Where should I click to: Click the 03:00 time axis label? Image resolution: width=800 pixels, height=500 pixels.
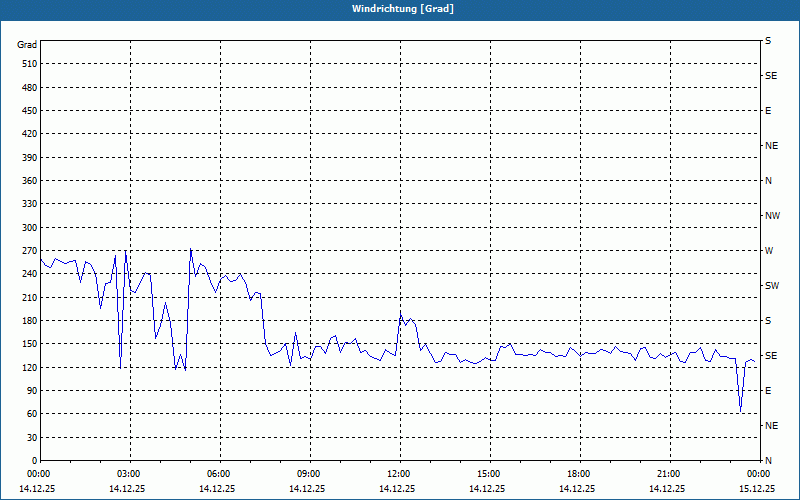pos(129,474)
